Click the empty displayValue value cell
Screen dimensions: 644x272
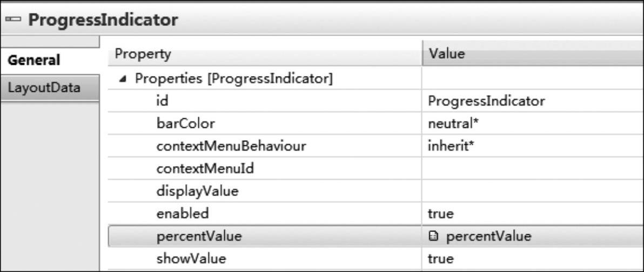click(533, 191)
